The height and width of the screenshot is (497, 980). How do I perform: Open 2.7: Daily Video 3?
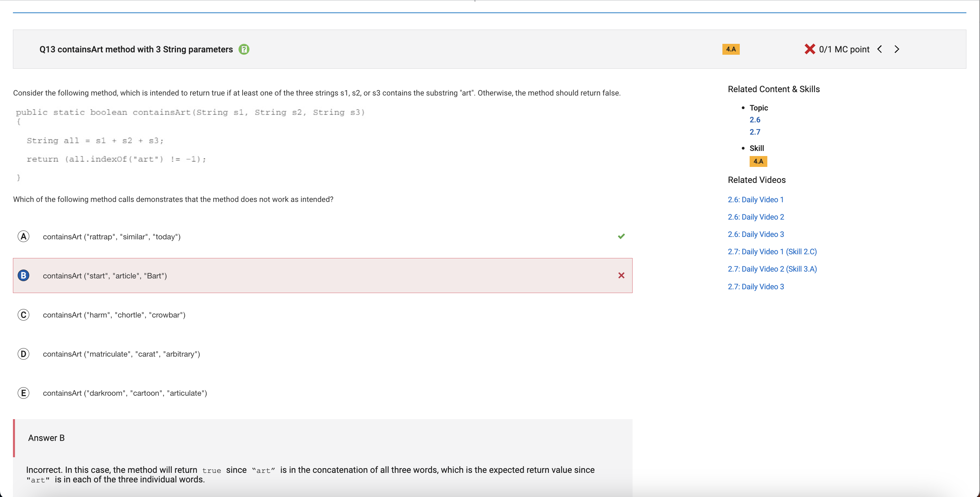[755, 287]
